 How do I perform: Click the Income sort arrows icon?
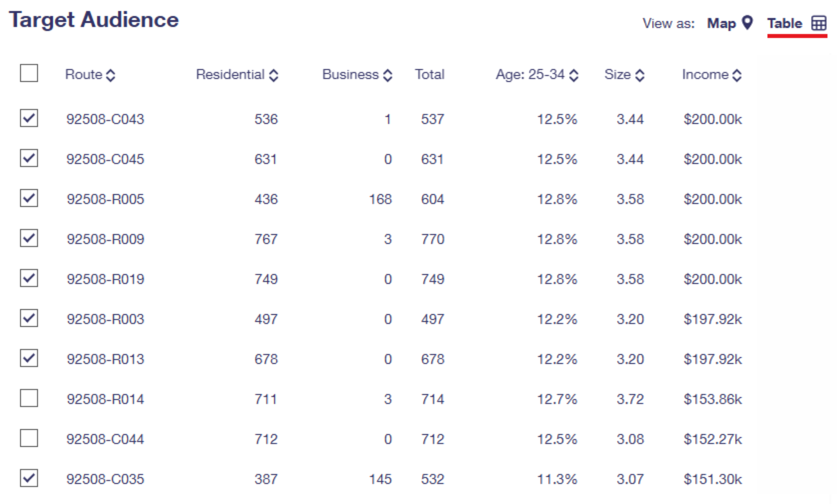point(737,75)
